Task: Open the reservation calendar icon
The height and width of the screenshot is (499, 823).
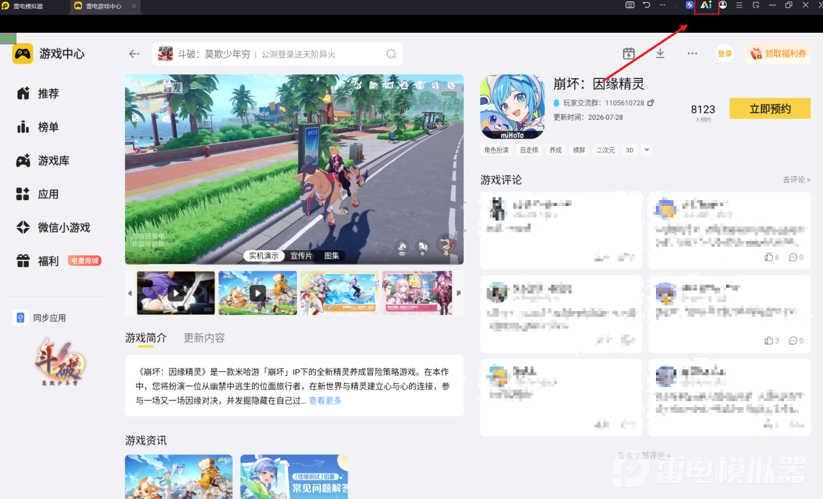Action: (629, 54)
